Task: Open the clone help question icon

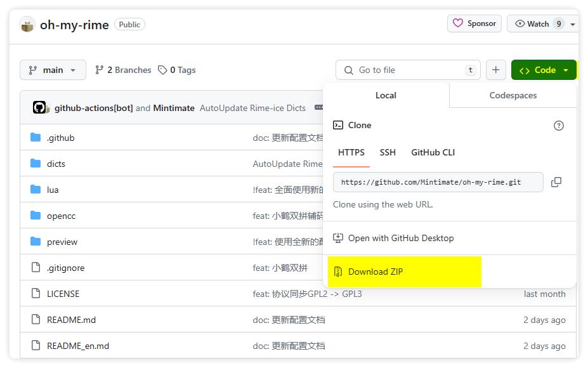Action: (x=558, y=125)
